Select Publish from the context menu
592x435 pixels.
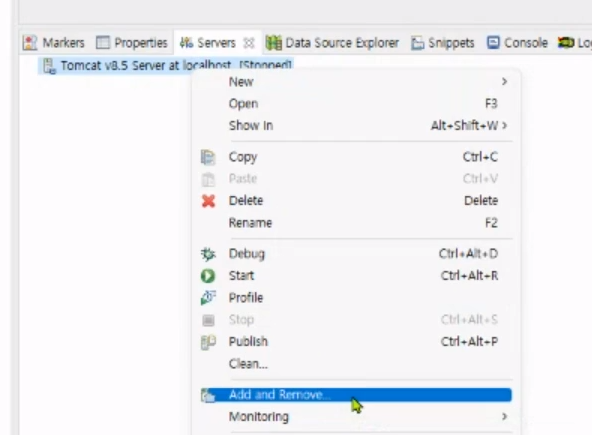tap(356, 342)
